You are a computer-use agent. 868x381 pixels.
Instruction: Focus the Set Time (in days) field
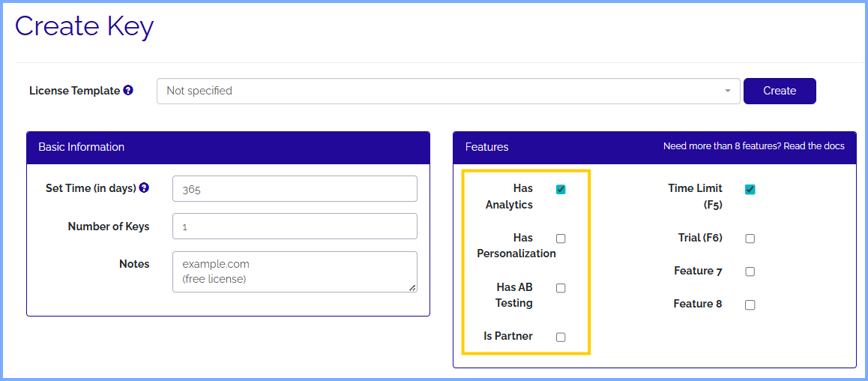pyautogui.click(x=295, y=189)
